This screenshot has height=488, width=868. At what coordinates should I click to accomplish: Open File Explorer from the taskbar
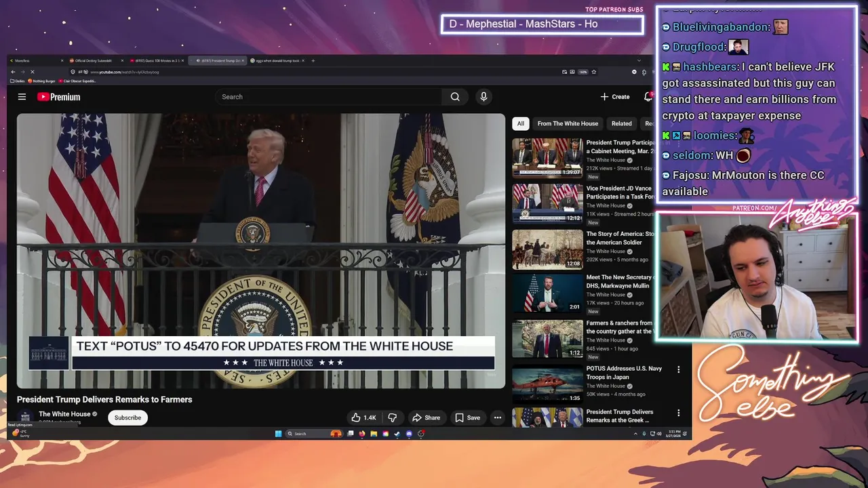(374, 434)
